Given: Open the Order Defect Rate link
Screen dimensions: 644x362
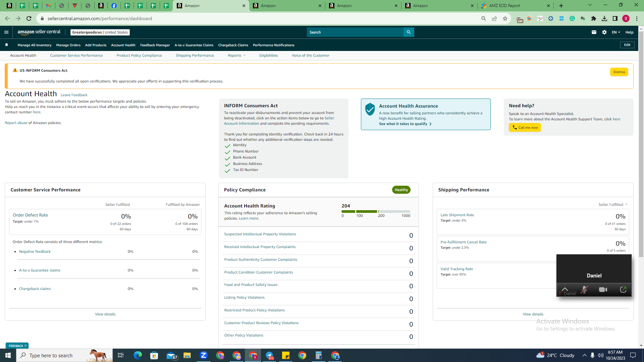Looking at the screenshot, I should [31, 215].
